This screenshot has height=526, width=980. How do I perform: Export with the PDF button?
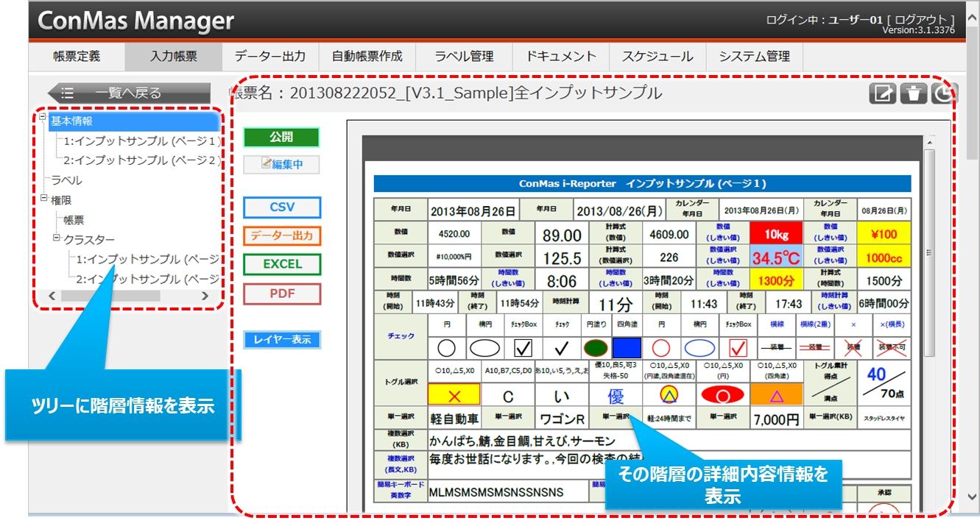pyautogui.click(x=282, y=294)
